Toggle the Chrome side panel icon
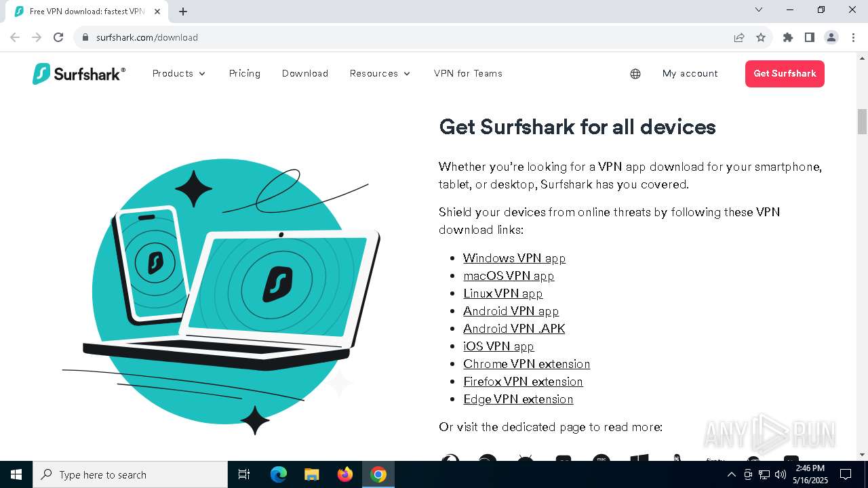 coord(810,37)
